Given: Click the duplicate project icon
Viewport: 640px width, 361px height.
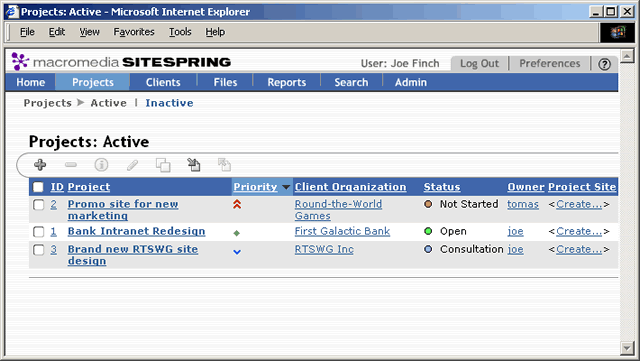Looking at the screenshot, I should tap(163, 165).
